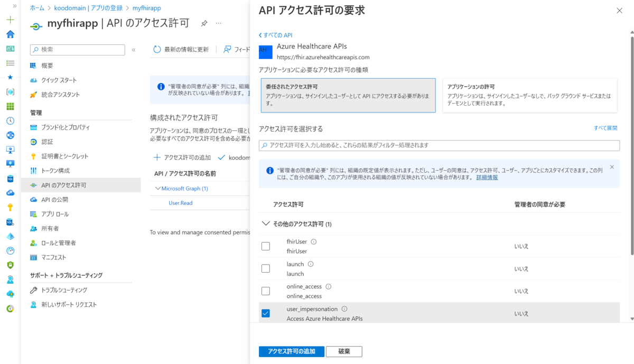
Task: Open 詳細情報 link in info banner
Action: tap(487, 178)
